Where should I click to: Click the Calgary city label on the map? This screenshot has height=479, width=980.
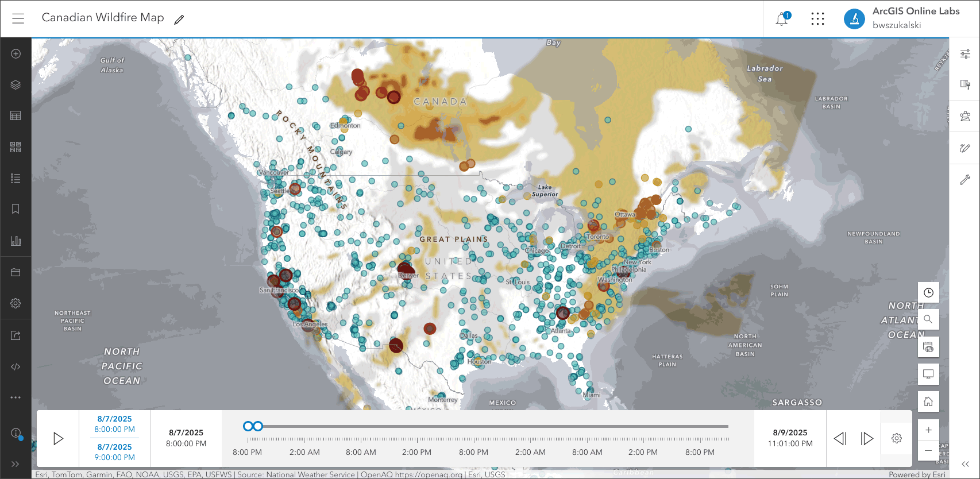(x=341, y=152)
